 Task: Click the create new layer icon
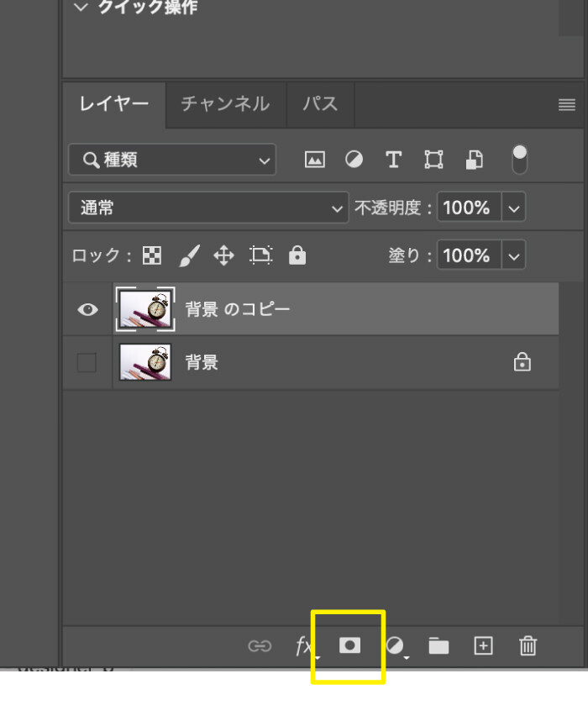(483, 645)
